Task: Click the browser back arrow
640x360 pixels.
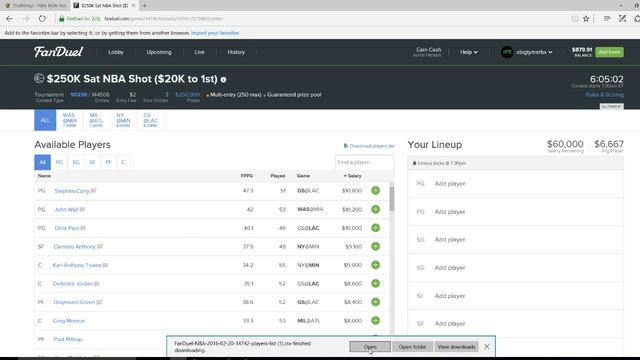Action: (x=9, y=19)
